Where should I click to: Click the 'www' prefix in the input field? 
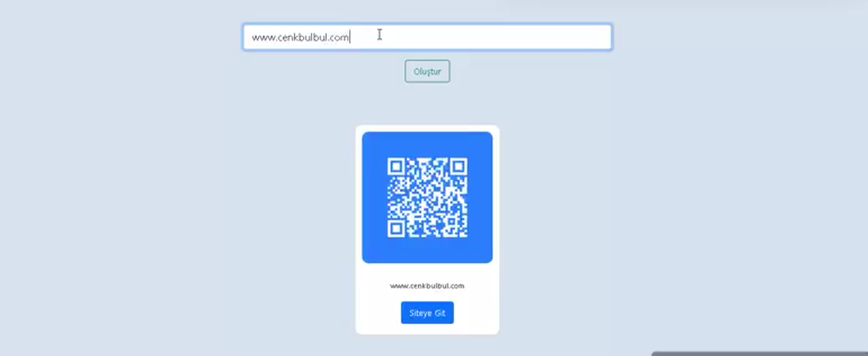click(x=263, y=38)
